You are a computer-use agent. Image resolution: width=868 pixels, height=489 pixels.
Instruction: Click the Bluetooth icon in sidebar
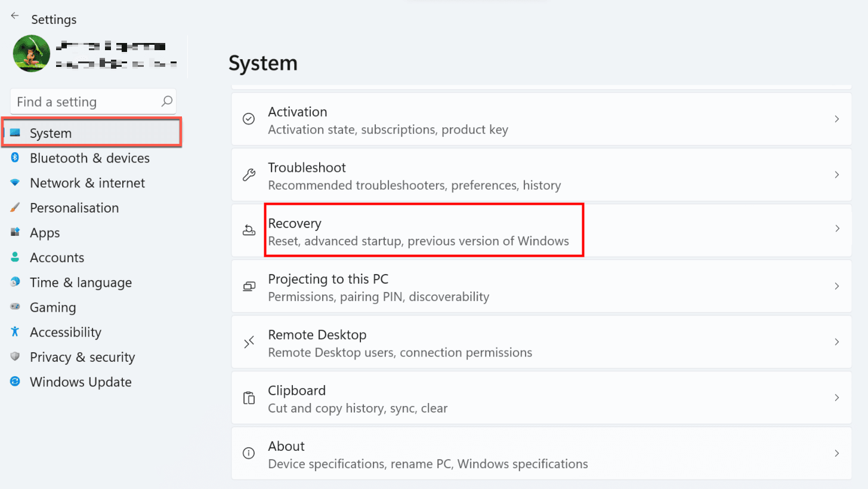(x=16, y=158)
